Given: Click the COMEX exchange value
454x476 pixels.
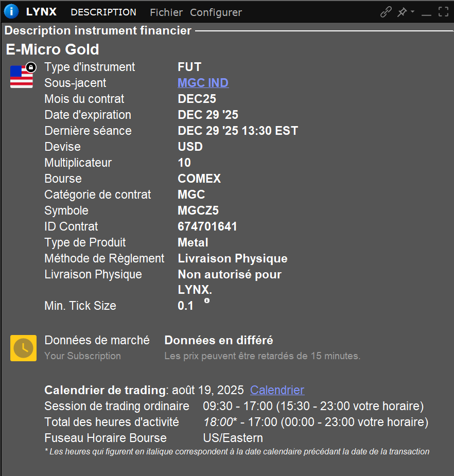Looking at the screenshot, I should click(x=199, y=179).
